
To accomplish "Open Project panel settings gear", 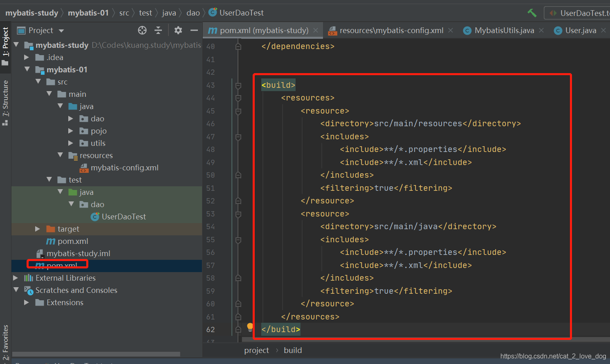I will (x=178, y=30).
